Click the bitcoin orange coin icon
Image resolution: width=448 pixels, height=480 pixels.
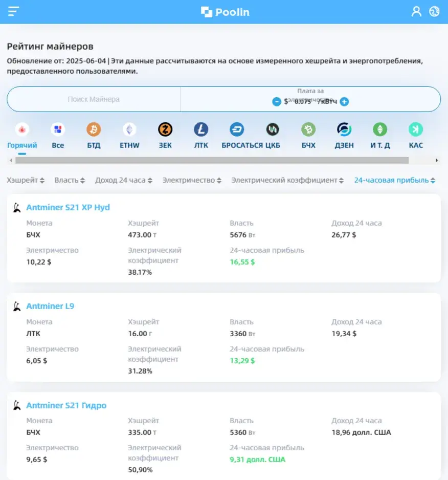tap(94, 129)
